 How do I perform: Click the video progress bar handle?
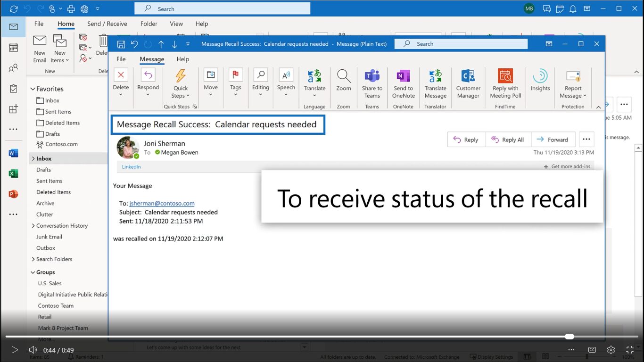[570, 337]
